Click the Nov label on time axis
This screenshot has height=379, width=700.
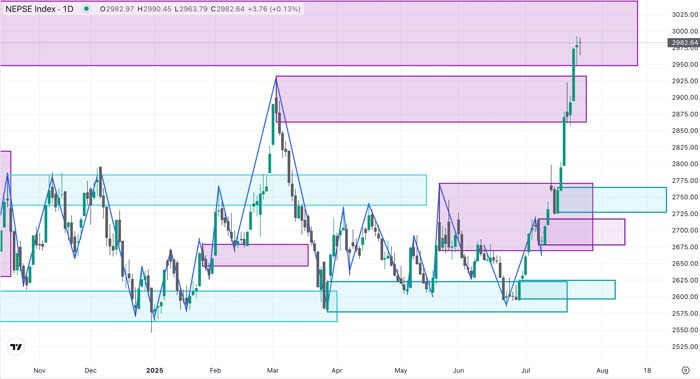(40, 371)
